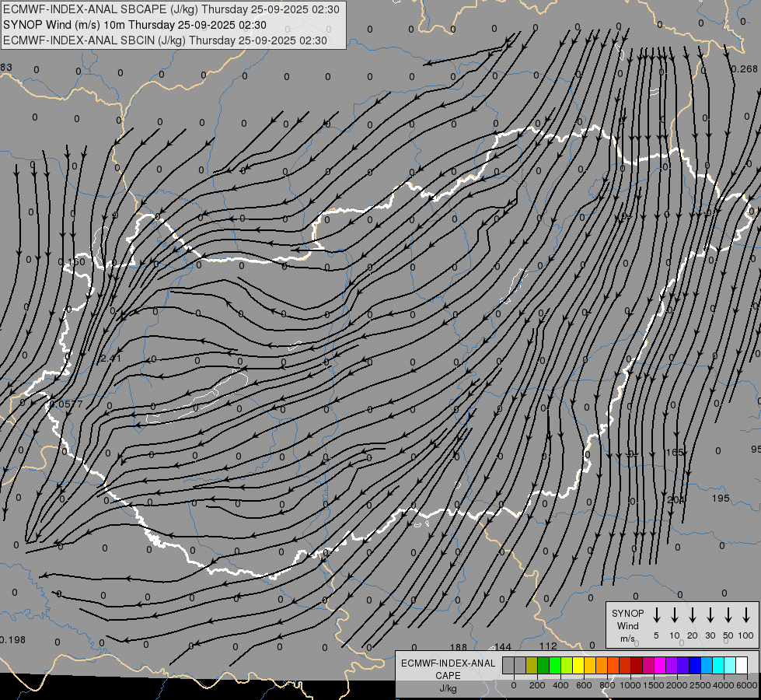Click the '2500' tick label on the CAPE scale
This screenshot has height=700, width=761.
tap(700, 685)
